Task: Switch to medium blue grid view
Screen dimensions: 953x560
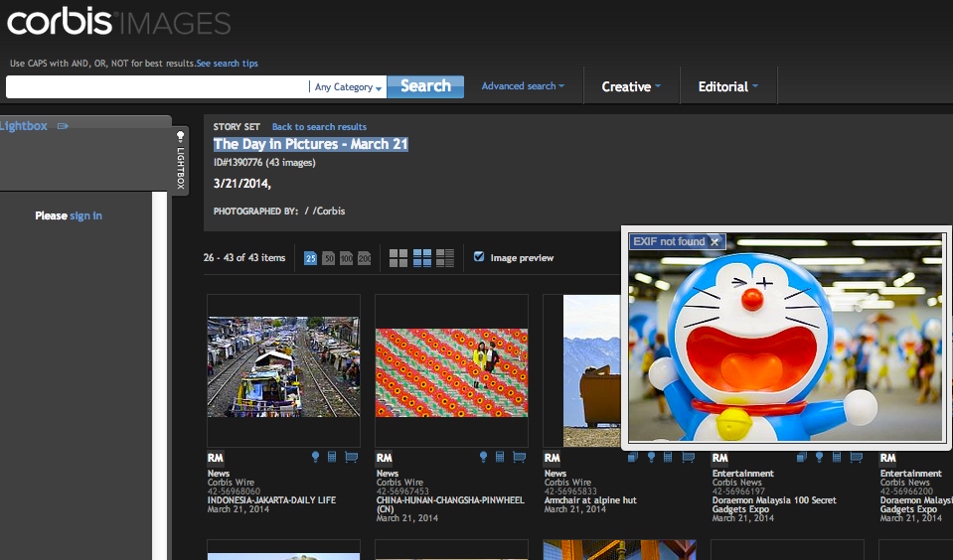Action: coord(421,258)
